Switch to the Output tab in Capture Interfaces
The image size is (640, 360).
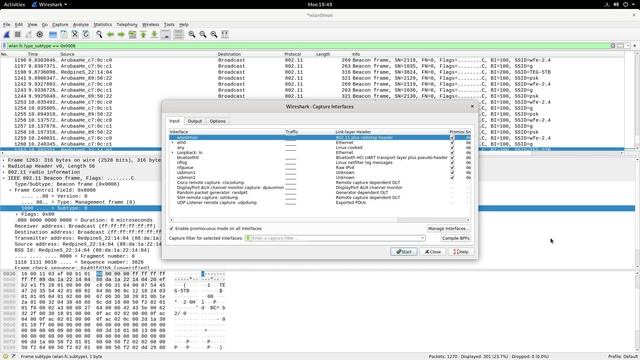[x=195, y=121]
